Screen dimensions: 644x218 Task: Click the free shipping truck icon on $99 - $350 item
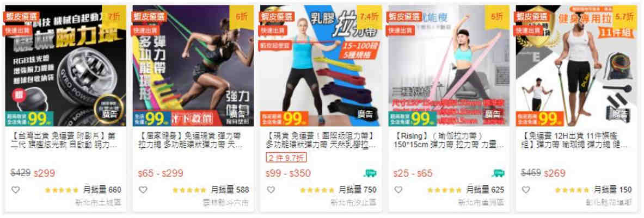point(371,173)
